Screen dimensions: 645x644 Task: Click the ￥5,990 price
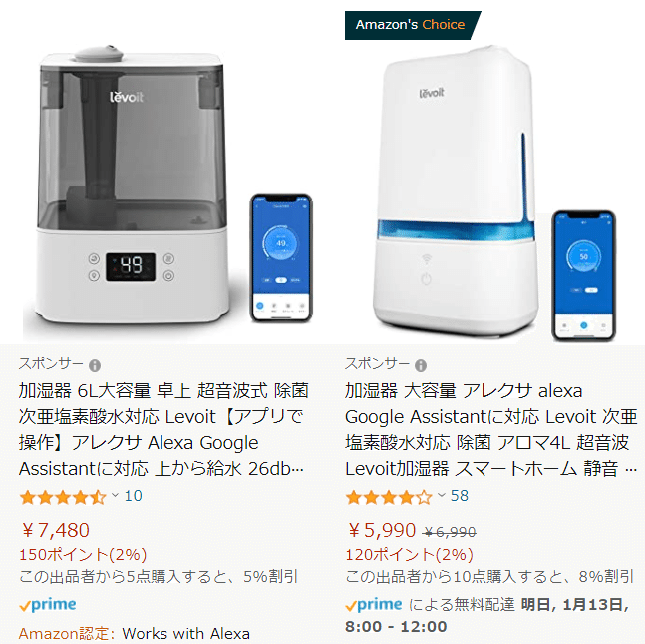pyautogui.click(x=381, y=530)
